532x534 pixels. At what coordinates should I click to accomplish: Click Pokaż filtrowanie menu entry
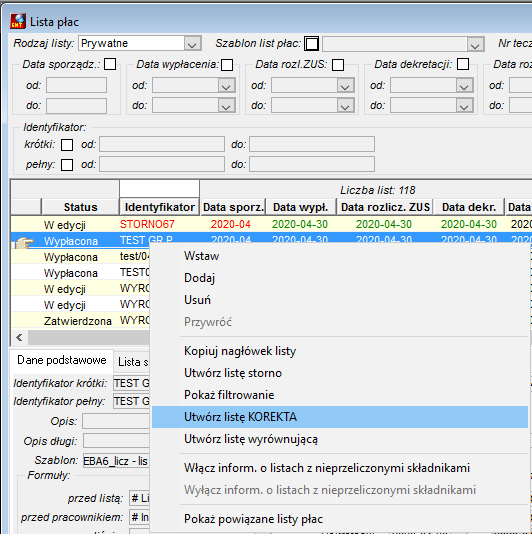[340, 395]
